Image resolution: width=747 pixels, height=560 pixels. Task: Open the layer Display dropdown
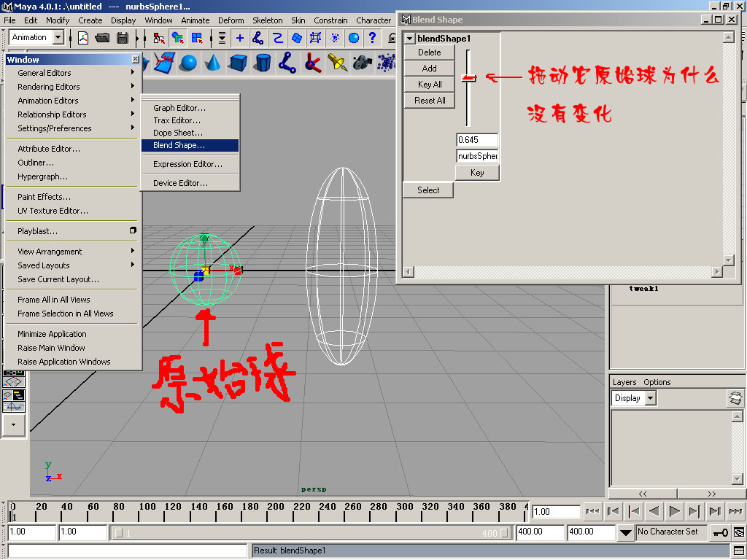coord(651,398)
